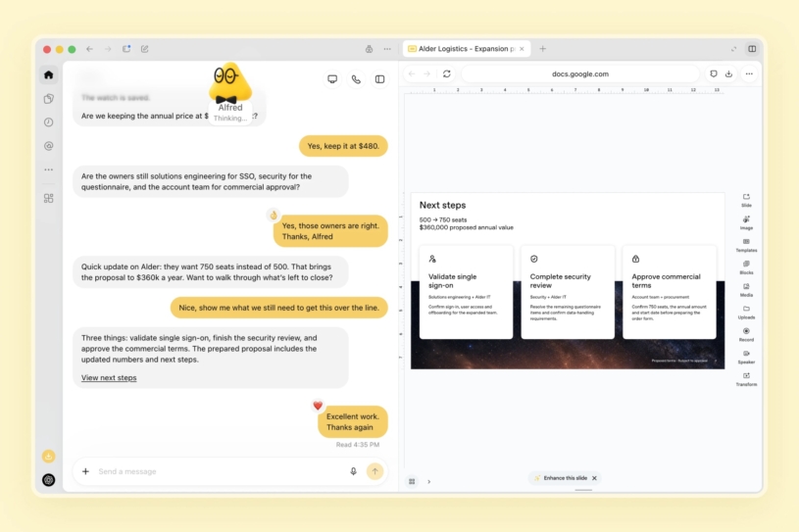The height and width of the screenshot is (532, 799).
Task: Click the browser back arrow left of reload
Action: [x=412, y=73]
